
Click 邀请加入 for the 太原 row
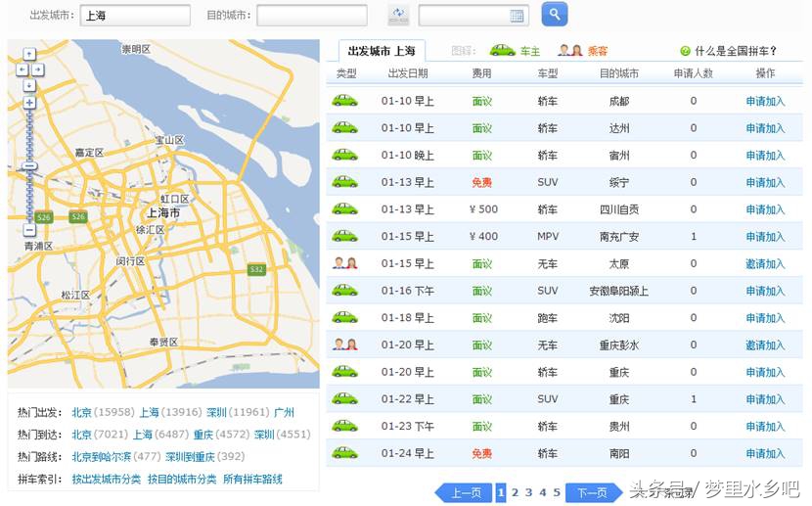coord(765,263)
